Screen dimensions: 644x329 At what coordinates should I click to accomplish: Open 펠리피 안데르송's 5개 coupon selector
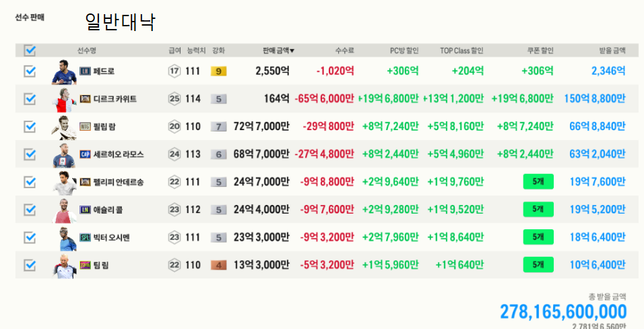(x=538, y=181)
